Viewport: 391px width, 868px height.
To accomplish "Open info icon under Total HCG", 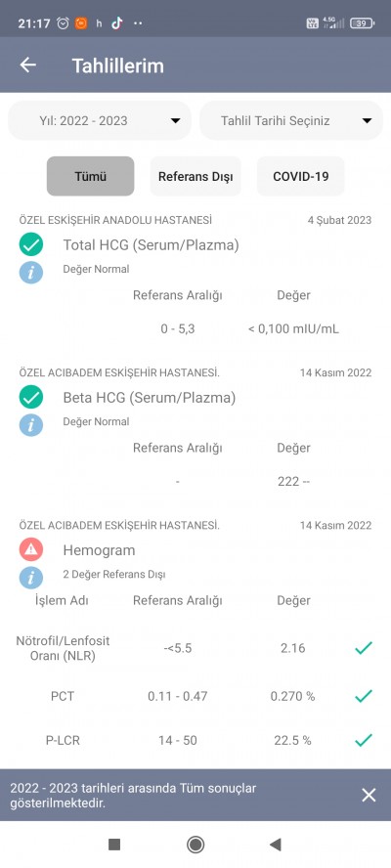I will [31, 273].
